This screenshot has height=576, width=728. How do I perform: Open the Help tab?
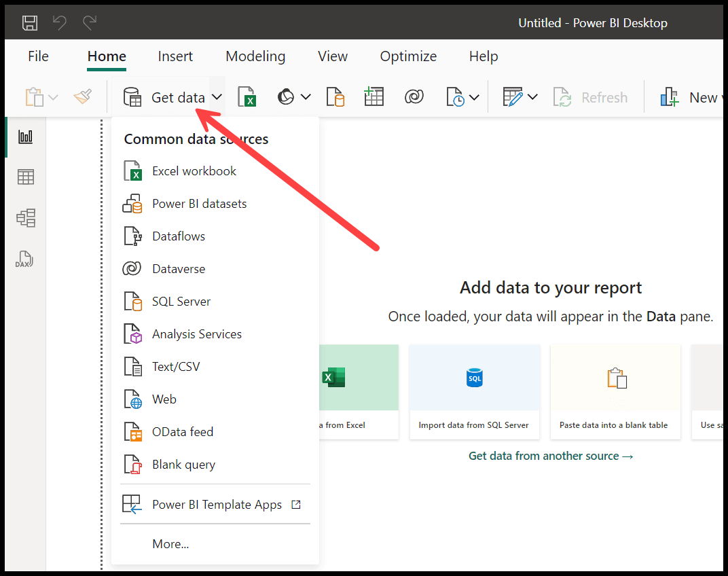pos(484,56)
